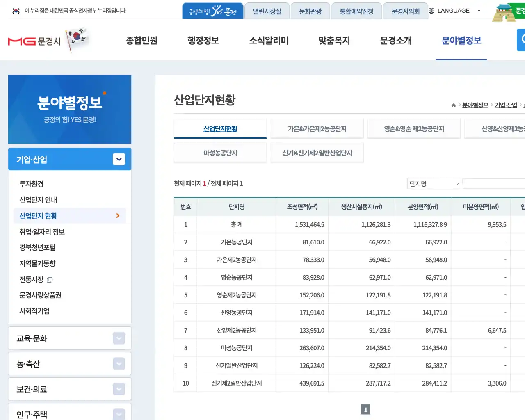Click 기업·산업 breadcrumb link
This screenshot has width=525, height=420.
506,105
